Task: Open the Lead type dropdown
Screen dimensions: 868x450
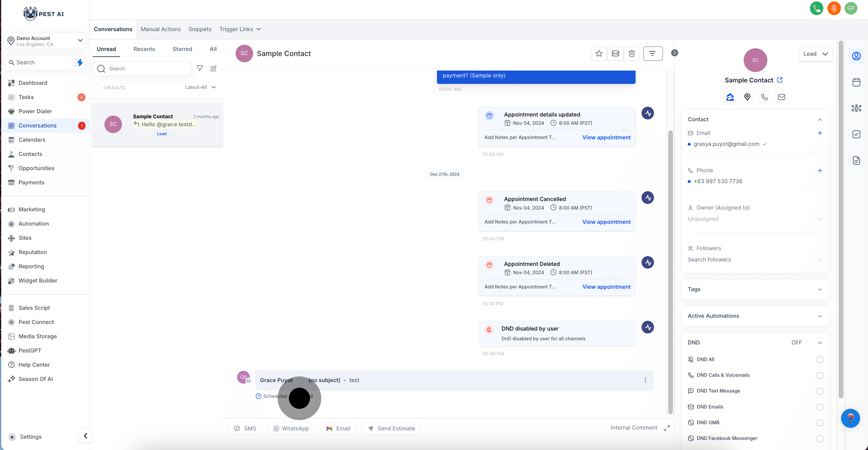Action: (815, 54)
